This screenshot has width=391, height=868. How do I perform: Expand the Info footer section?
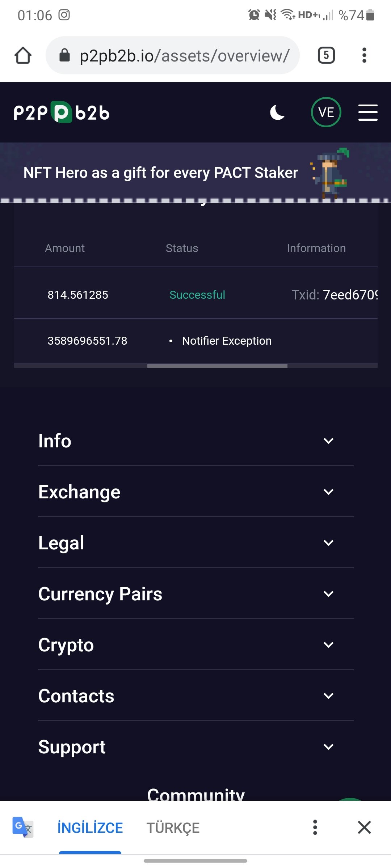[196, 441]
